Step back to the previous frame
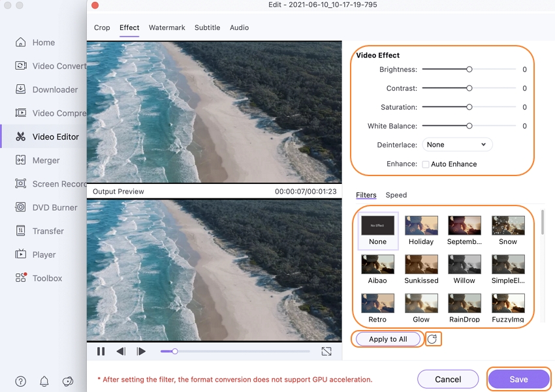 click(x=121, y=352)
